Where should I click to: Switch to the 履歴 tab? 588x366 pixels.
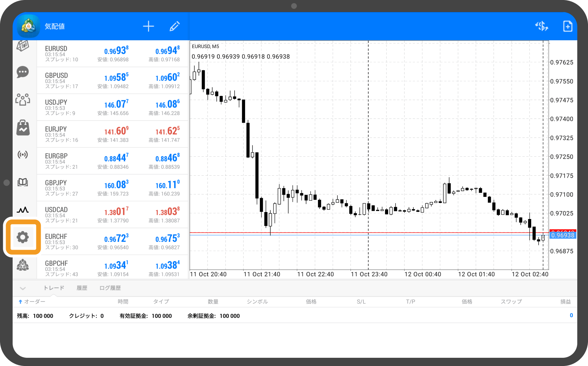[x=82, y=288]
